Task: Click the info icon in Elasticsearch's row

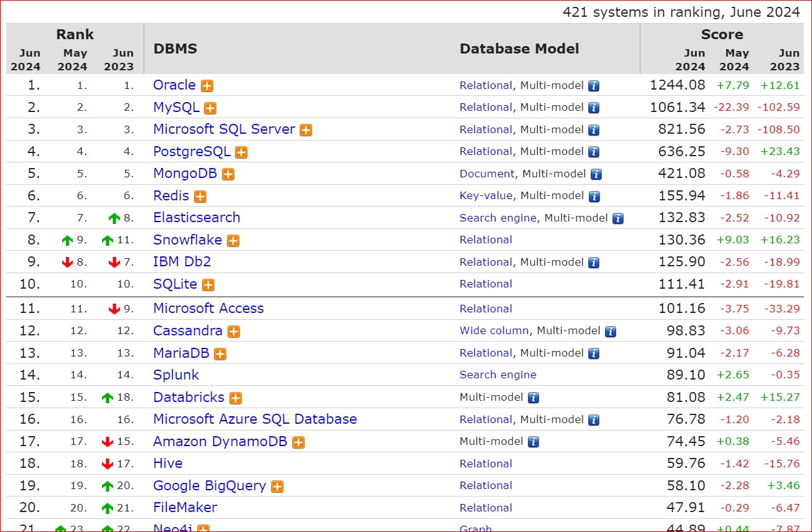Action: tap(618, 218)
